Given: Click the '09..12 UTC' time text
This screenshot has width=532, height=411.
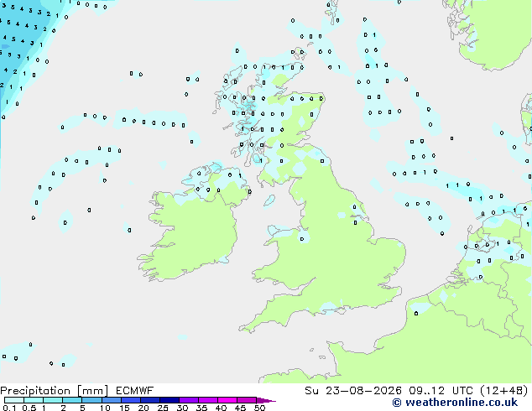Looking at the screenshot, I should click(441, 391).
